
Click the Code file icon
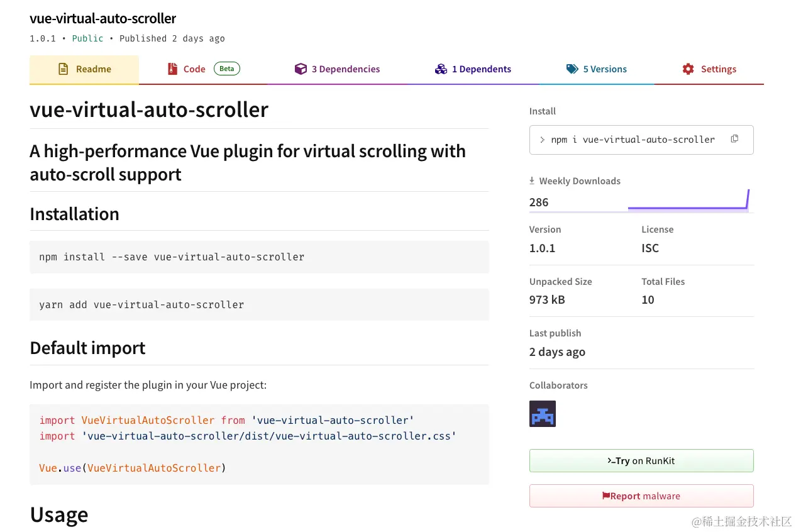click(x=172, y=69)
